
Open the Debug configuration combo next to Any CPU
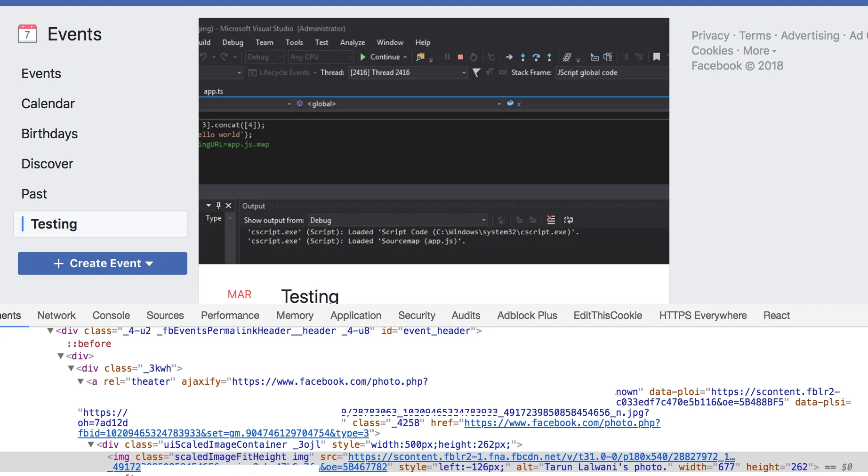(x=265, y=57)
